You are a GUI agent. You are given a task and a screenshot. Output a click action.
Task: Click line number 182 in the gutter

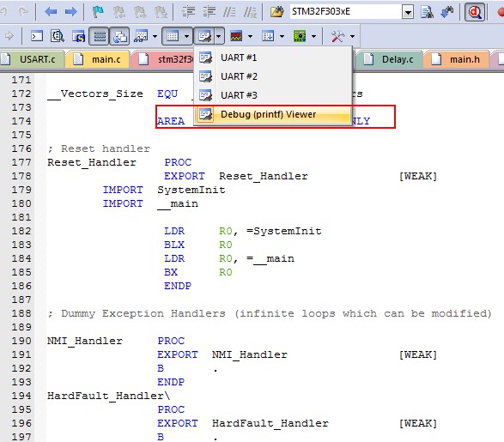[x=21, y=231]
